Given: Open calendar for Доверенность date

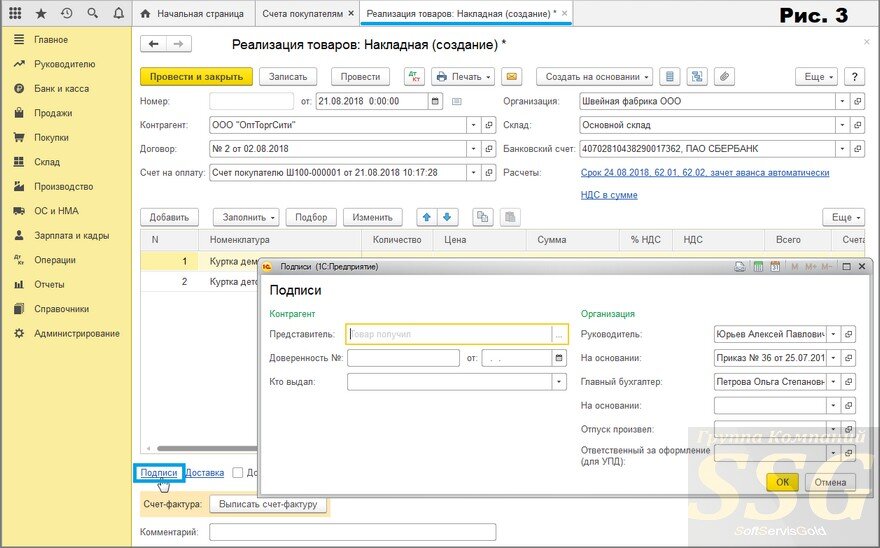Looking at the screenshot, I should pyautogui.click(x=559, y=358).
